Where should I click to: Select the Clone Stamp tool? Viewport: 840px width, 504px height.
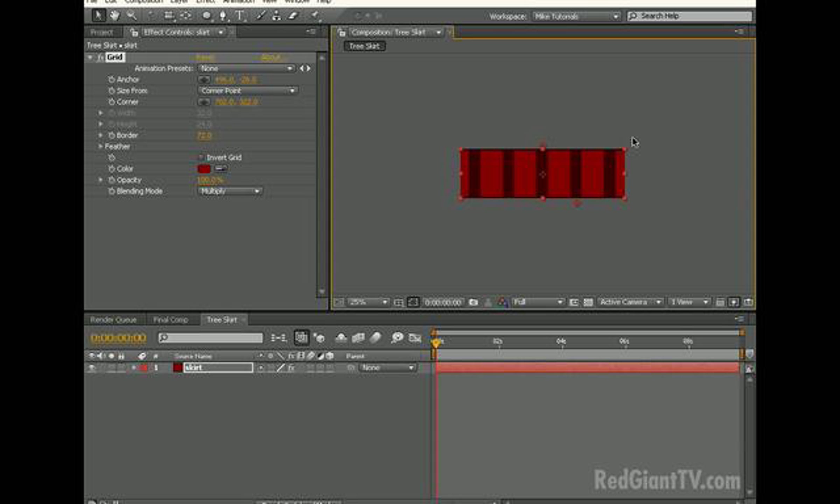276,15
